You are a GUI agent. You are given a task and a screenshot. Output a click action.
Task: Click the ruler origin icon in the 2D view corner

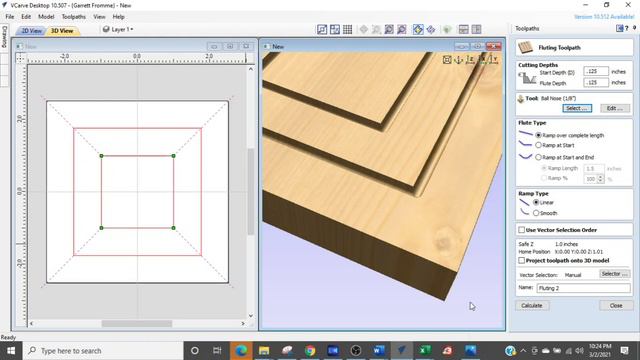(20, 58)
